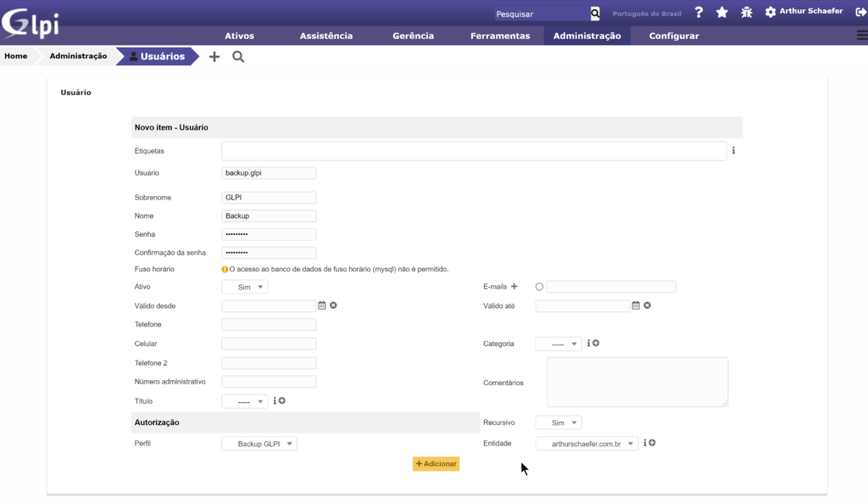This screenshot has height=504, width=868.
Task: Click the add Categoria plus icon
Action: coord(596,344)
